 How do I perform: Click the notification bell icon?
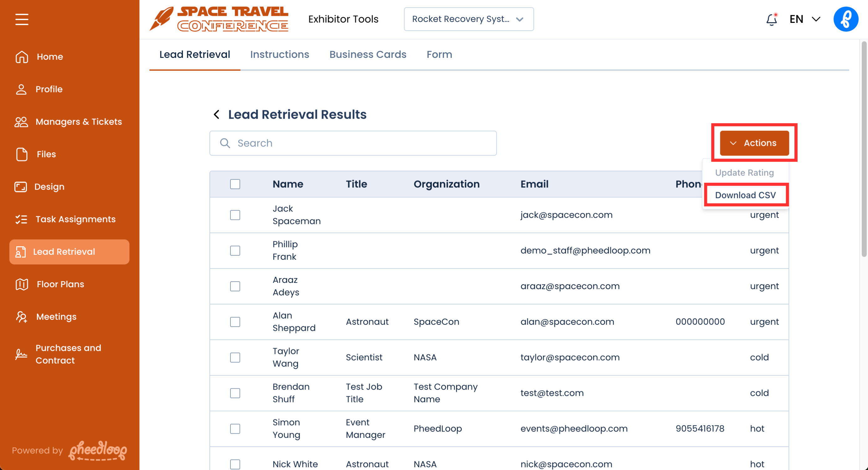coord(771,19)
